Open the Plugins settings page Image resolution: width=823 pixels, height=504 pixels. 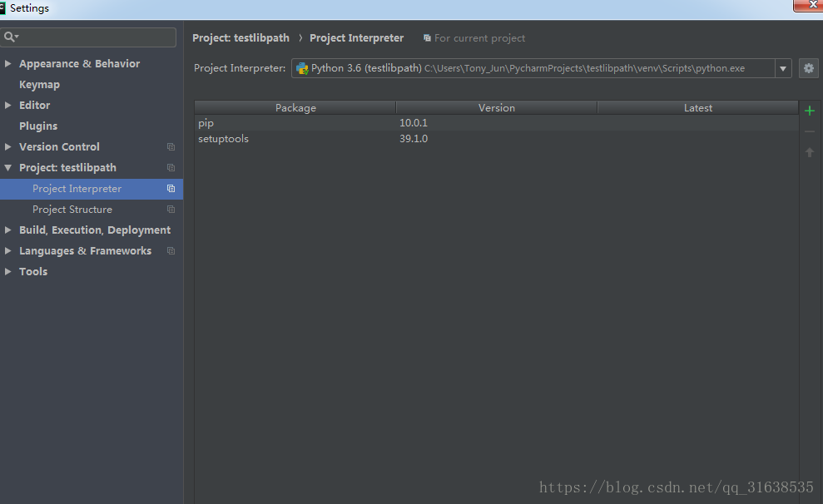click(x=38, y=126)
